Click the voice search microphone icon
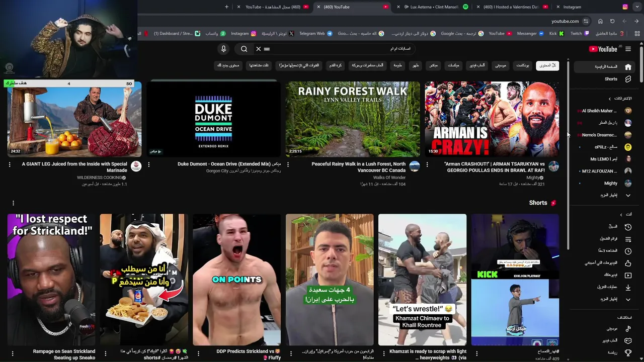The image size is (644, 362). (x=223, y=49)
